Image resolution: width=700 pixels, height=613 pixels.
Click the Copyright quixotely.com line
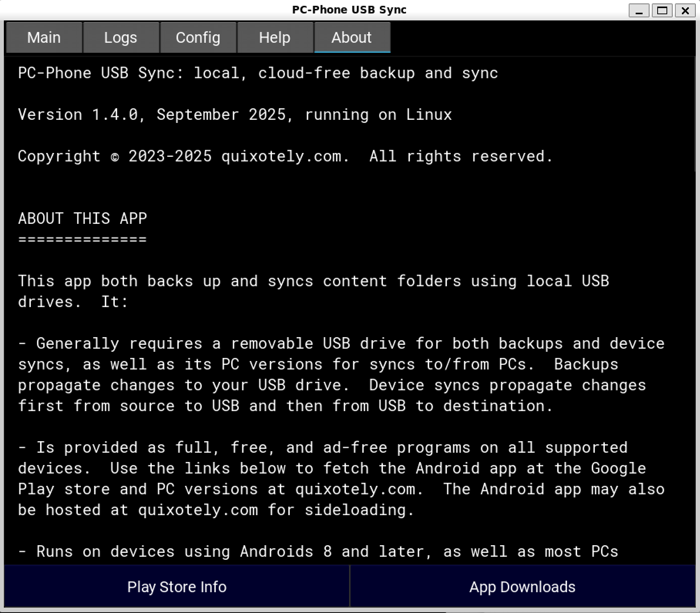(x=285, y=156)
